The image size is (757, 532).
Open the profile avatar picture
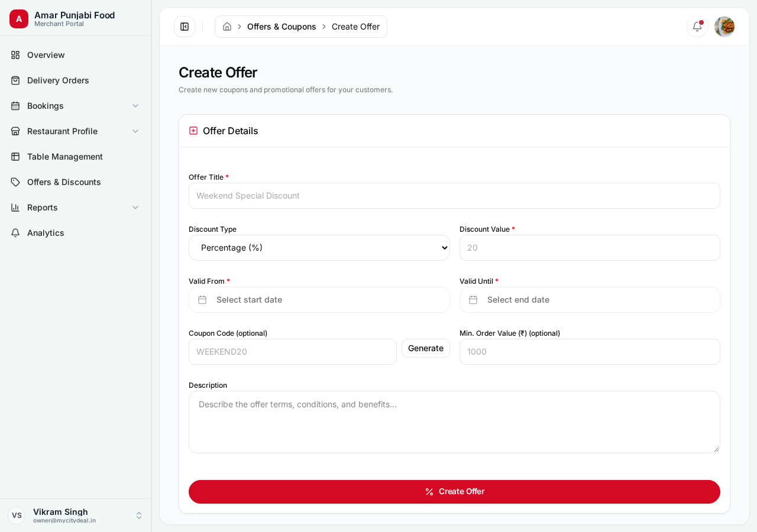click(724, 27)
